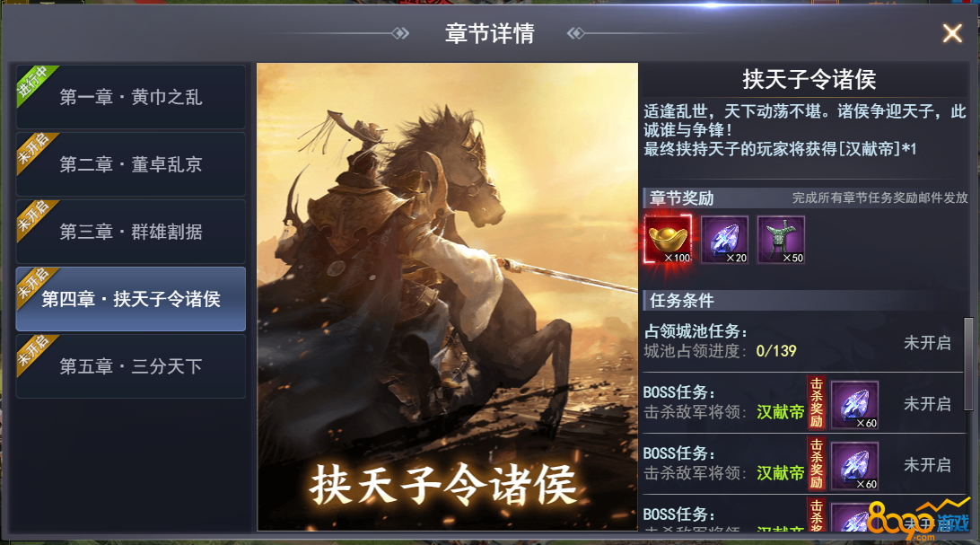Click the task list vertical scrollbar
The image size is (980, 545).
pyautogui.click(x=968, y=364)
